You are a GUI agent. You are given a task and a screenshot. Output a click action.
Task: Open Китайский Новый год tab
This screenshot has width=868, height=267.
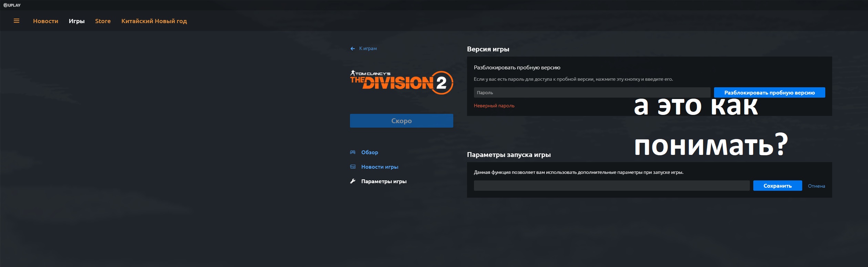pyautogui.click(x=154, y=21)
